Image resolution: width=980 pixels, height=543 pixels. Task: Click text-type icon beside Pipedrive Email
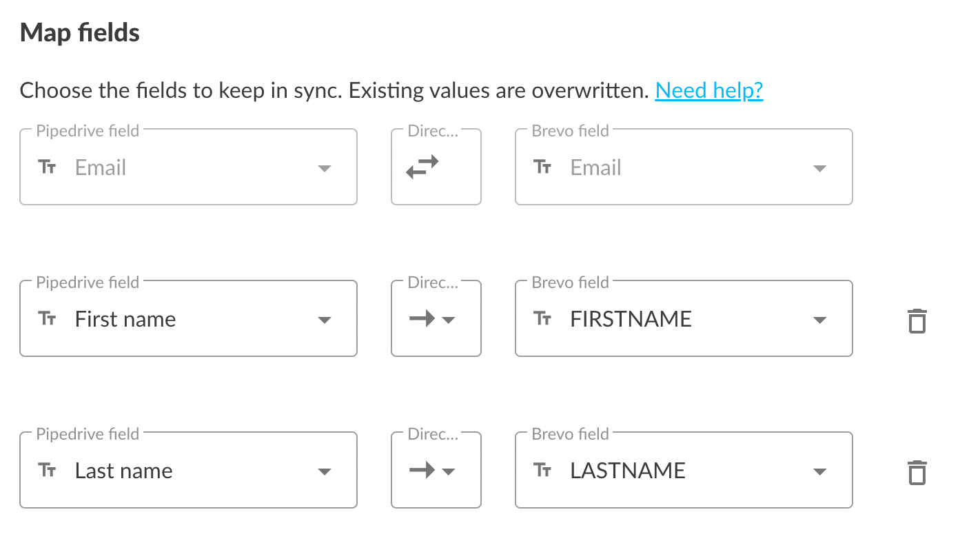pos(48,167)
